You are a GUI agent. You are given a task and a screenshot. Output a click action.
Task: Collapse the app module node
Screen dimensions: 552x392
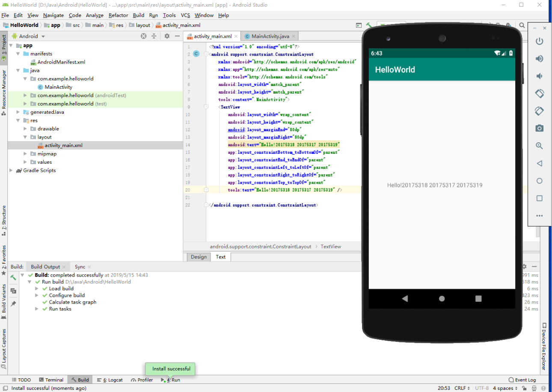pyautogui.click(x=11, y=45)
